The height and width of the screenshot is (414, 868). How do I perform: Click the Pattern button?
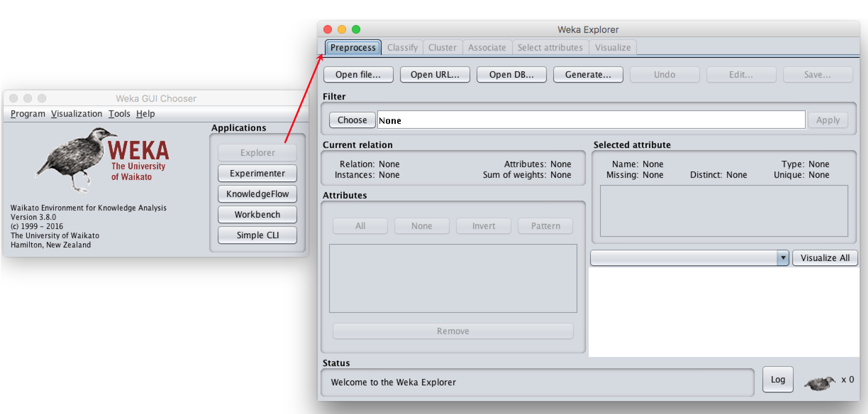(x=545, y=226)
